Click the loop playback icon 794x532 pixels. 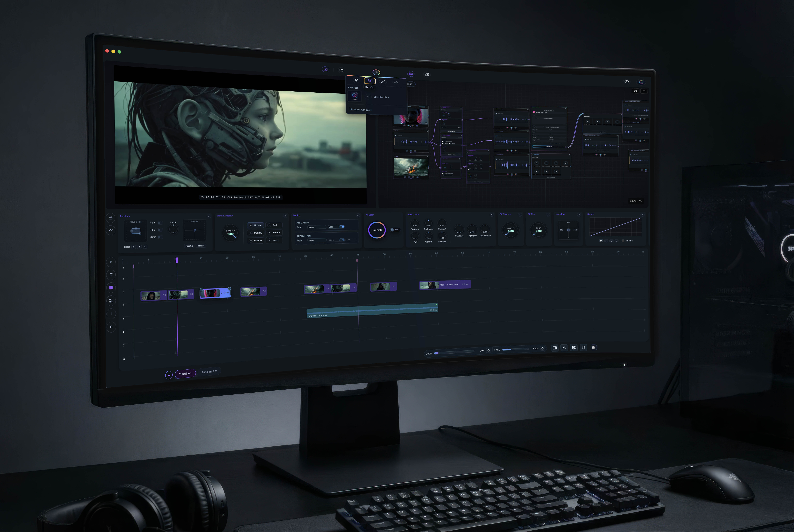click(111, 275)
